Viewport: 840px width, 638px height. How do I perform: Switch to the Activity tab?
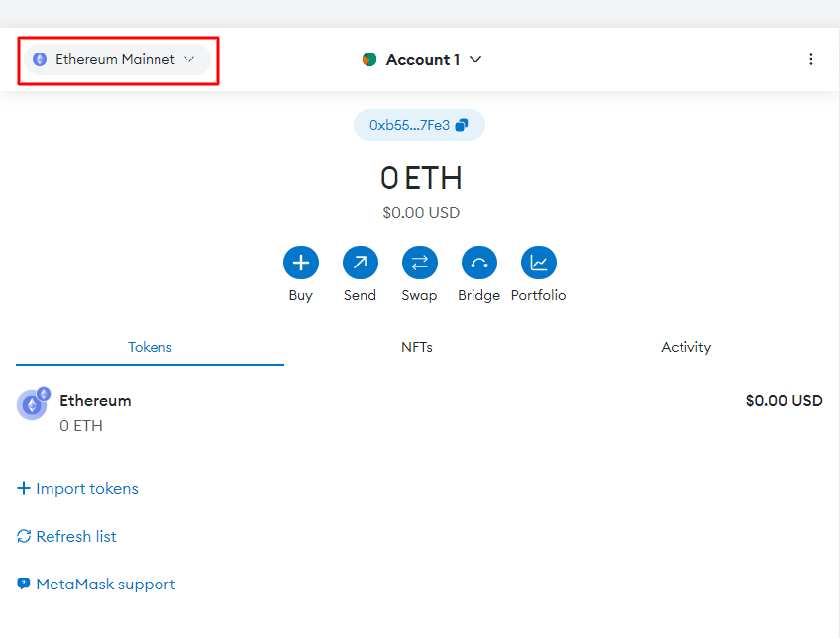pos(685,347)
